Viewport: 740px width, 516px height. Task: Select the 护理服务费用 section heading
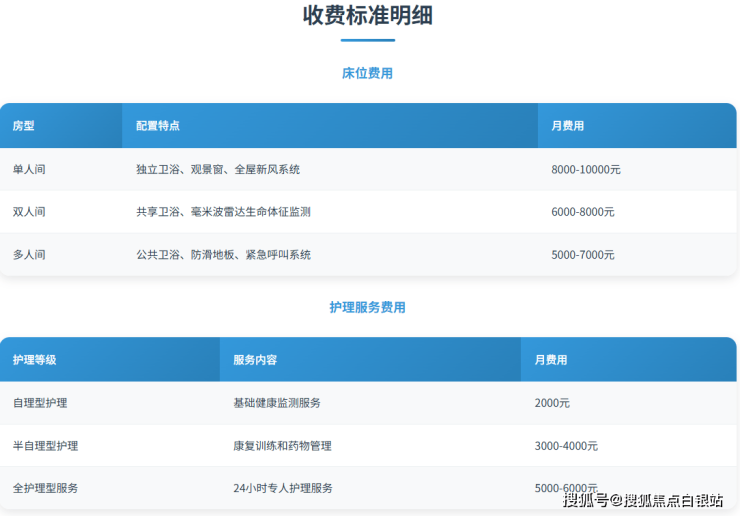click(368, 307)
